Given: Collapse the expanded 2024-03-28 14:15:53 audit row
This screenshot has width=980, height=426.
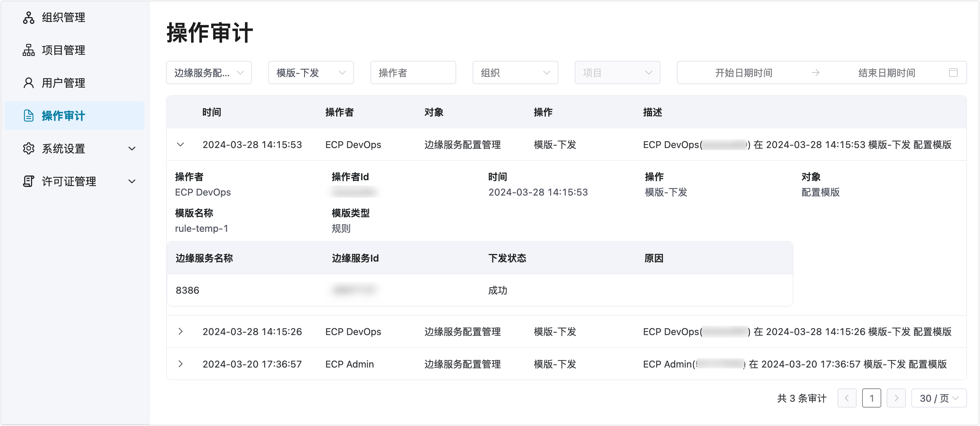Looking at the screenshot, I should click(180, 145).
